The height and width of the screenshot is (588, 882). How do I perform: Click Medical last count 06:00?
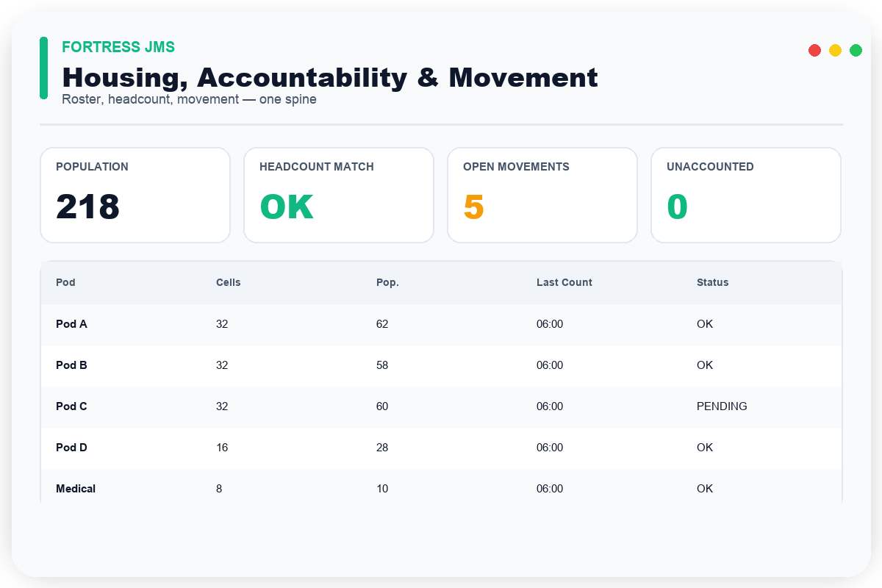(x=550, y=489)
